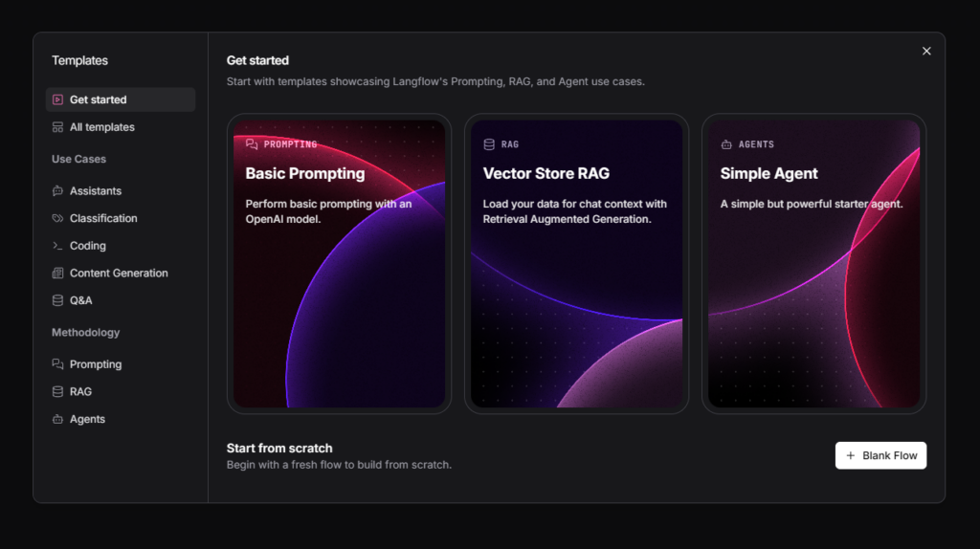Click the Agents bot icon in sidebar
The height and width of the screenshot is (549, 980).
click(57, 419)
